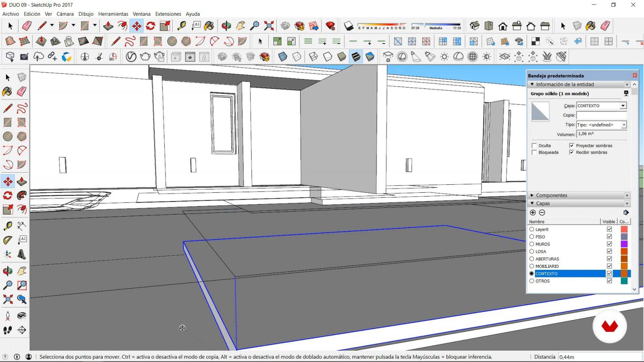Screen dimensions: 644x362
Task: Choose the Push/Pull tool in top toolbar
Action: [108, 26]
